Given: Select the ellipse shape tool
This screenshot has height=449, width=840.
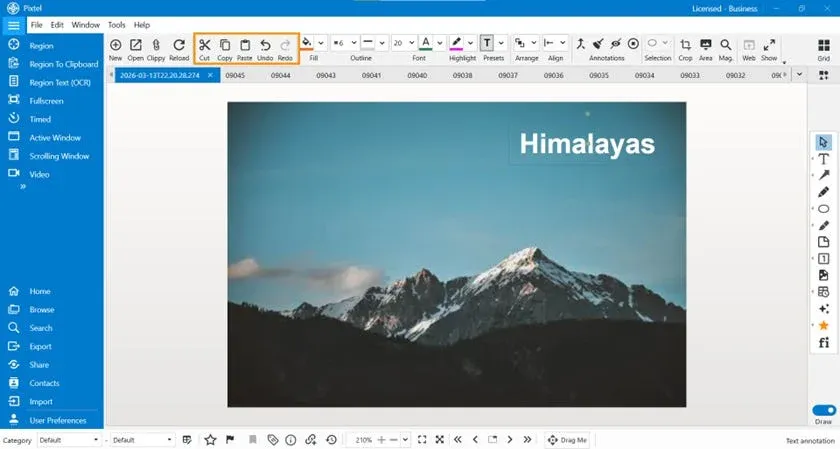Looking at the screenshot, I should (823, 209).
